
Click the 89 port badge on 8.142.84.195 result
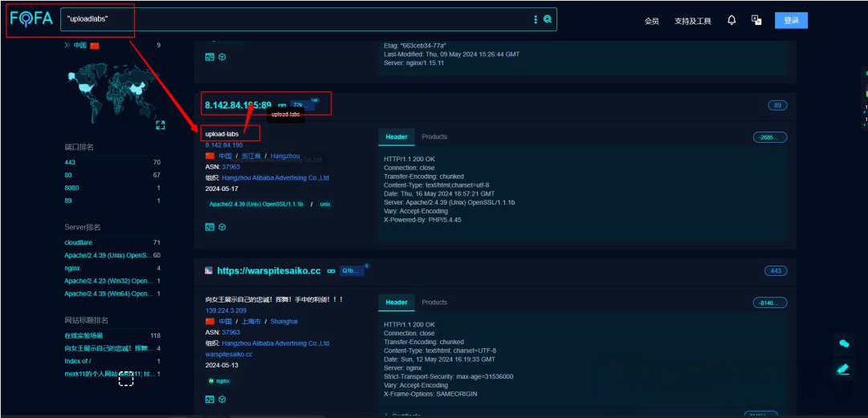pyautogui.click(x=777, y=105)
